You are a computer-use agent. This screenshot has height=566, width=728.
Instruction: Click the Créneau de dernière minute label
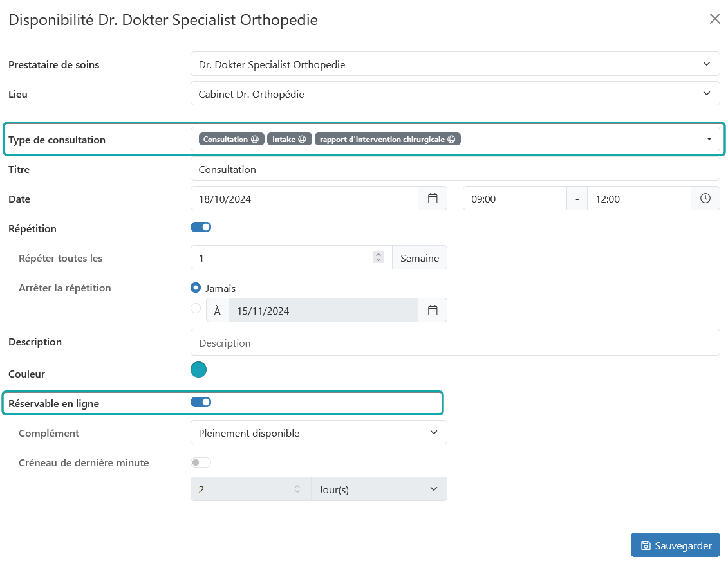click(84, 462)
